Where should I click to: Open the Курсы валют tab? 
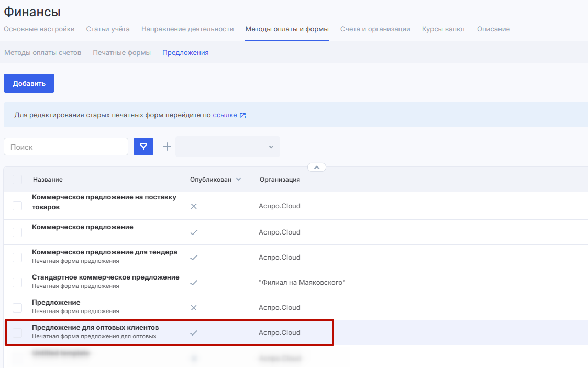(x=443, y=29)
